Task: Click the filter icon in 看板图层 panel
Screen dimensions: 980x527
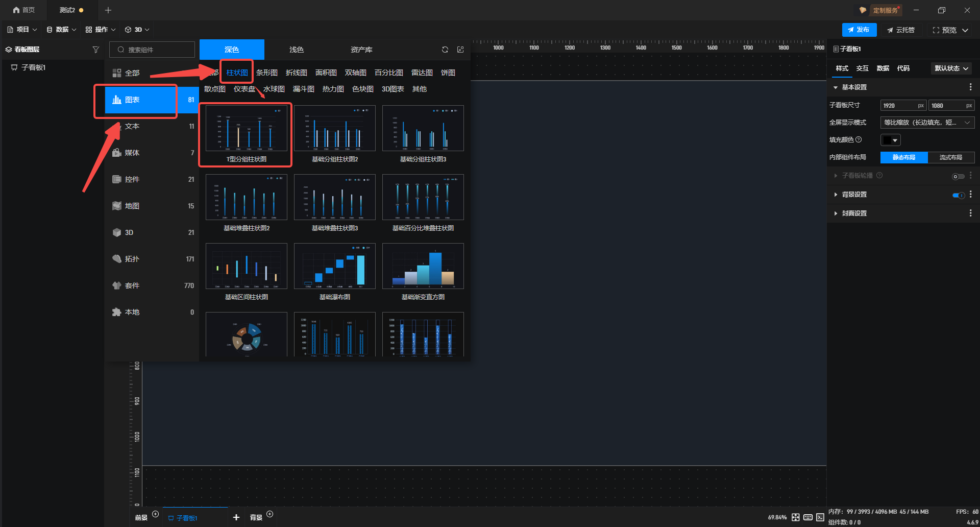Action: [95, 50]
